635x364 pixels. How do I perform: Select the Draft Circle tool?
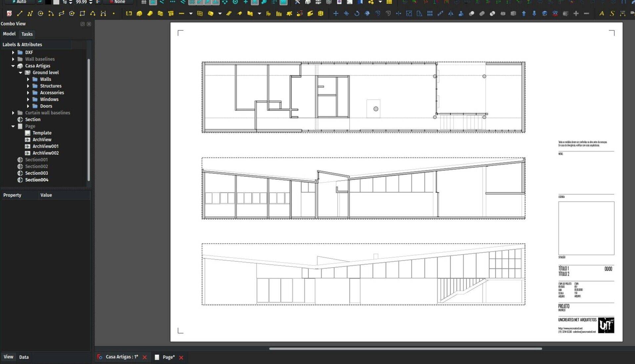pos(40,14)
